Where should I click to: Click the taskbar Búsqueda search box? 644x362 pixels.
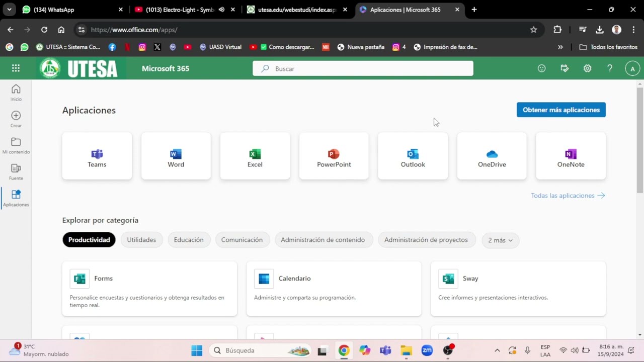coord(260,350)
